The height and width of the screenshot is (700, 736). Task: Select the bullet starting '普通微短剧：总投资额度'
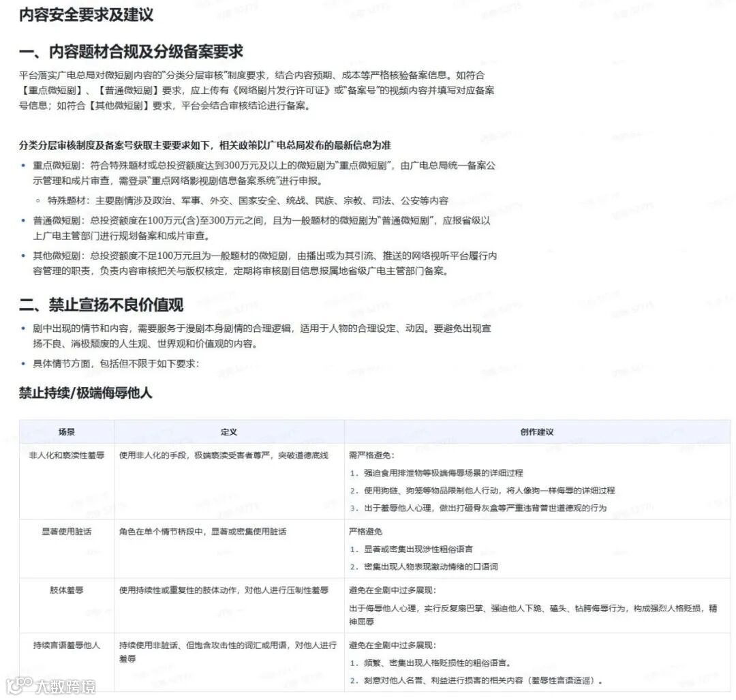(262, 228)
